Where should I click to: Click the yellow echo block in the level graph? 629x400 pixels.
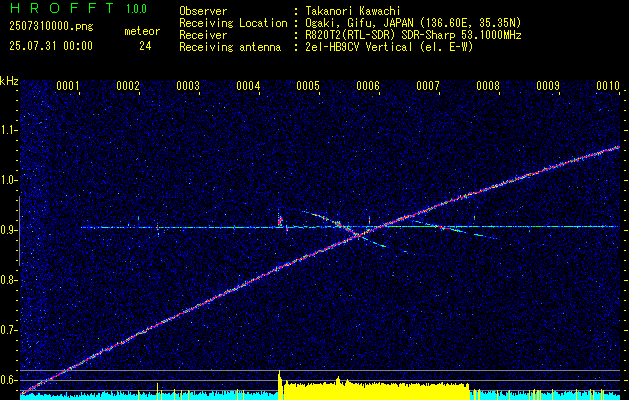click(x=375, y=391)
